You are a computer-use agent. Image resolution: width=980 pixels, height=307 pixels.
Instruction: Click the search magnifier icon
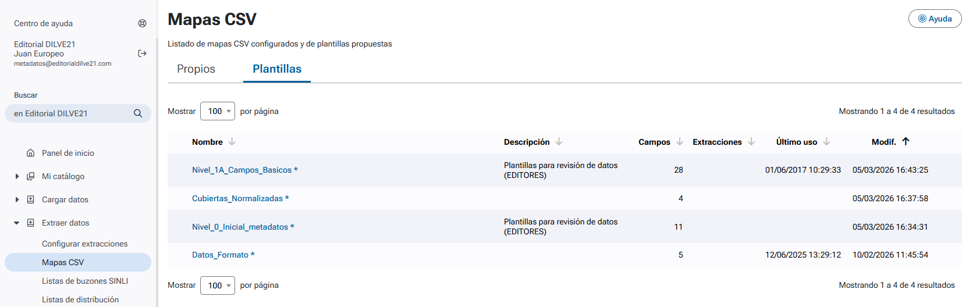coord(138,113)
